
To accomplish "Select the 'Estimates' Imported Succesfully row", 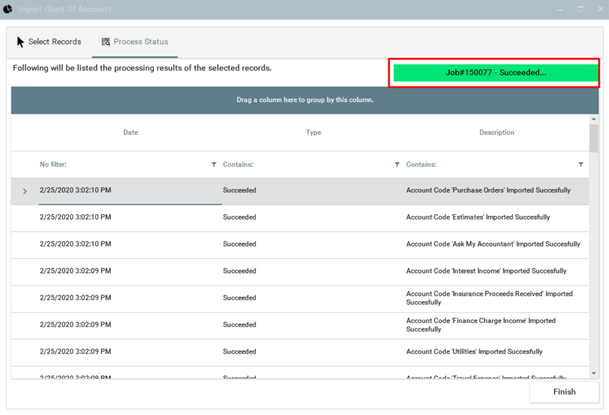I will (x=300, y=217).
